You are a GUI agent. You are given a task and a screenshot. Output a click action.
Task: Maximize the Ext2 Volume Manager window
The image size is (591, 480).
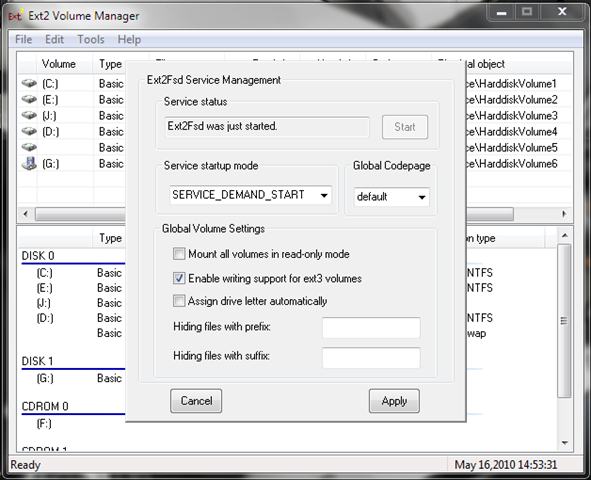527,12
